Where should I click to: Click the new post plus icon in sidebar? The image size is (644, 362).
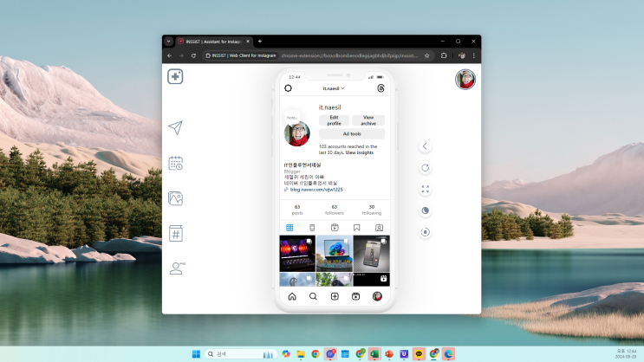pyautogui.click(x=175, y=76)
